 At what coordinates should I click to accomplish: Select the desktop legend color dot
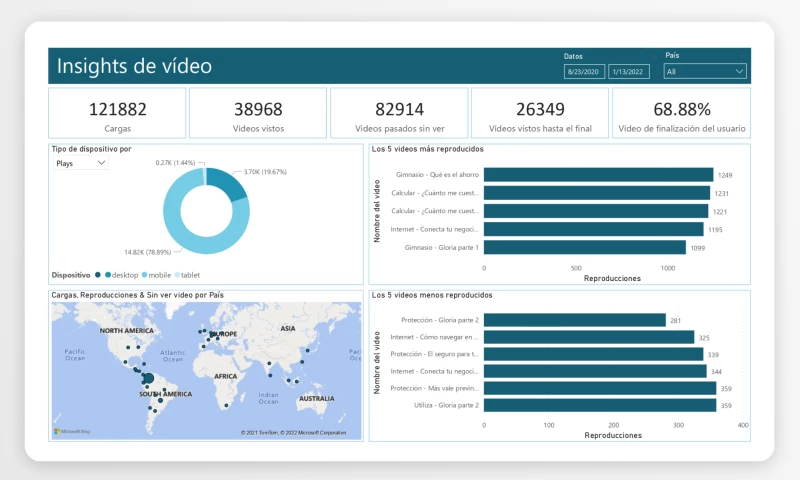[108, 275]
